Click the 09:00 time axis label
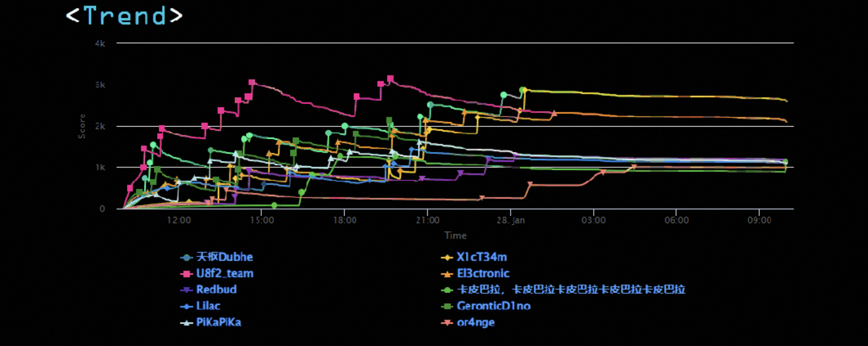The width and height of the screenshot is (868, 346). [x=759, y=220]
